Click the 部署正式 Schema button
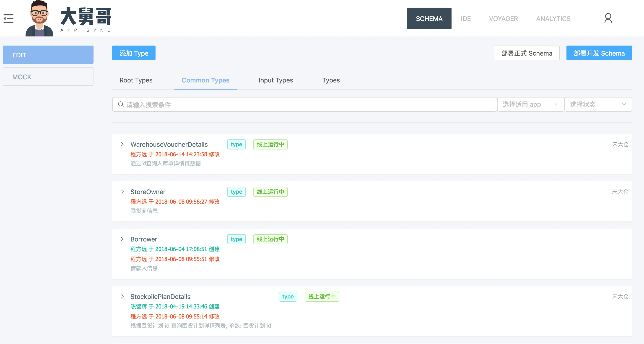Screen dimensions: 644x344 (x=527, y=53)
